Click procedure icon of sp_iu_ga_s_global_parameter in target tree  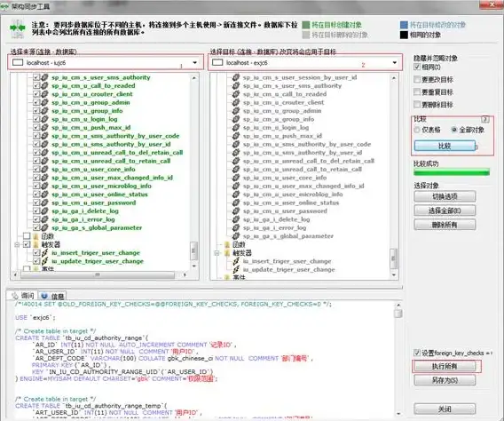coord(236,236)
